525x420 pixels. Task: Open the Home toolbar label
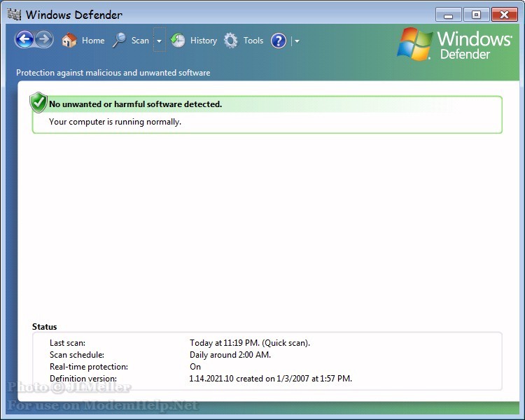click(x=93, y=41)
